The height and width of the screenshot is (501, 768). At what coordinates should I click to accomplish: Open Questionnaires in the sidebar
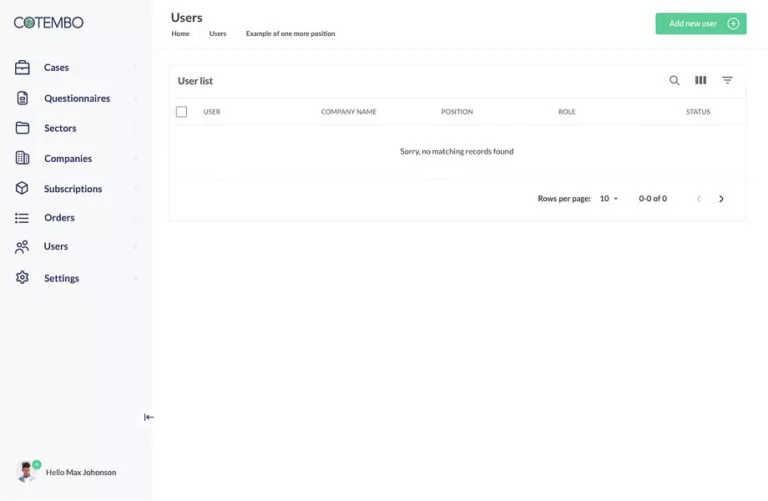tap(77, 98)
